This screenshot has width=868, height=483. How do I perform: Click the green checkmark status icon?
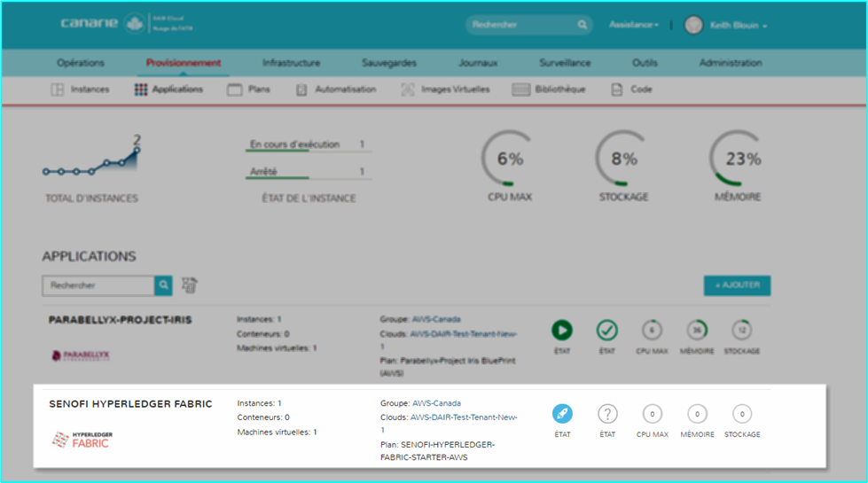pyautogui.click(x=607, y=331)
